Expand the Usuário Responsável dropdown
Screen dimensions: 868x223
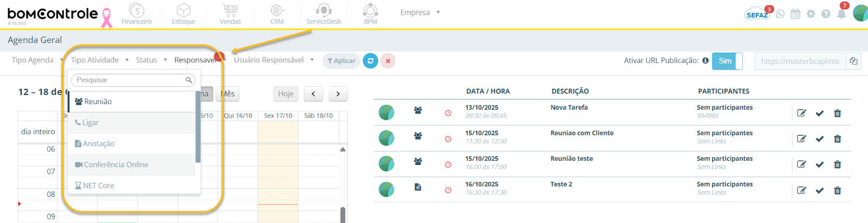click(274, 60)
